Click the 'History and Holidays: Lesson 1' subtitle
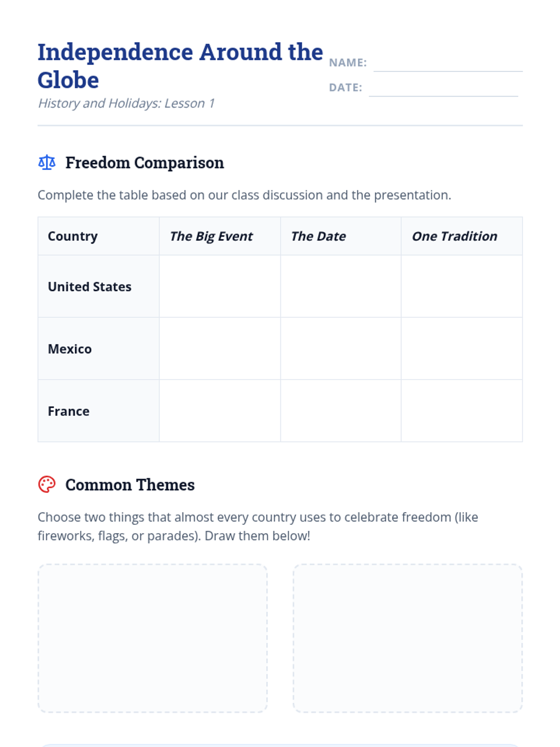The height and width of the screenshot is (747, 560). 126,103
